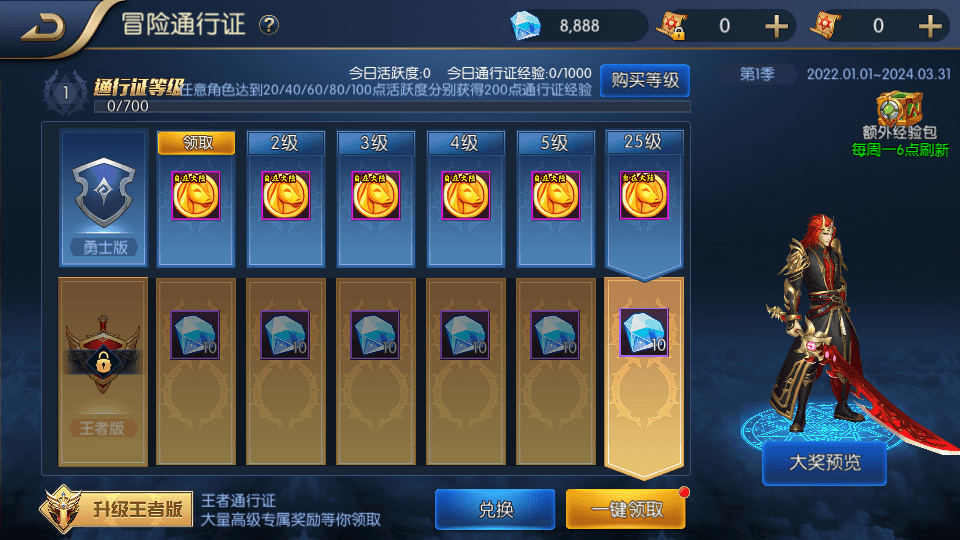Image resolution: width=960 pixels, height=540 pixels.
Task: Add unlocked scroll tickets with plus
Action: (x=930, y=26)
